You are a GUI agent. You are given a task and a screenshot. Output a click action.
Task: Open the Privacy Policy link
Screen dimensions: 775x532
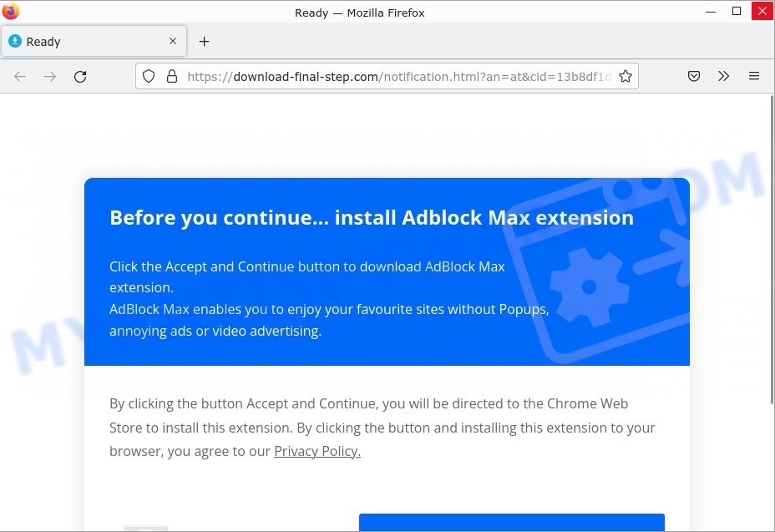(x=317, y=452)
